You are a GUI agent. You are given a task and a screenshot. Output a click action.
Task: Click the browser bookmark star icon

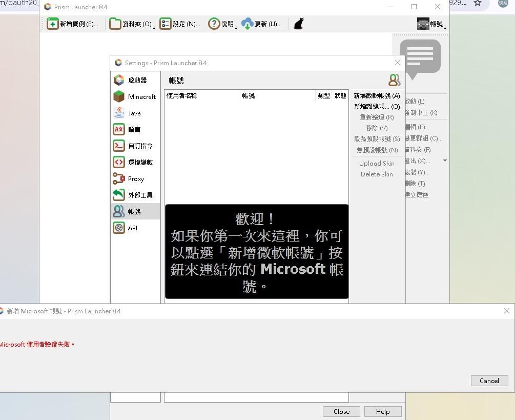[478, 3]
